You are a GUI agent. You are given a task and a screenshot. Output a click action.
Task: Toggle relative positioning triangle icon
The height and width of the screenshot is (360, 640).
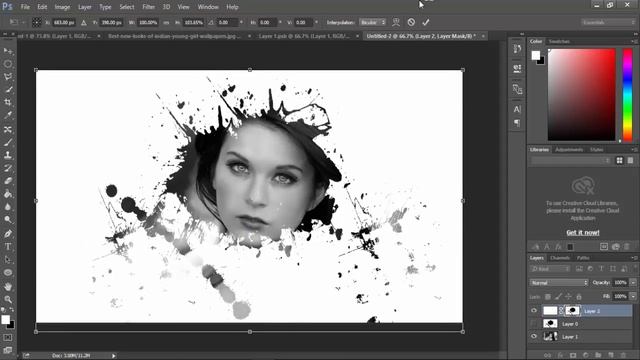84,22
